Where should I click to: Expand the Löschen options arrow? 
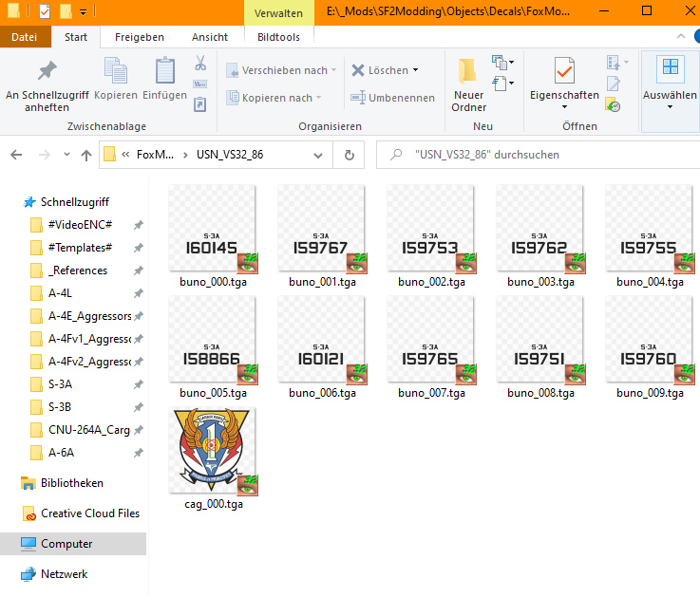click(x=416, y=70)
